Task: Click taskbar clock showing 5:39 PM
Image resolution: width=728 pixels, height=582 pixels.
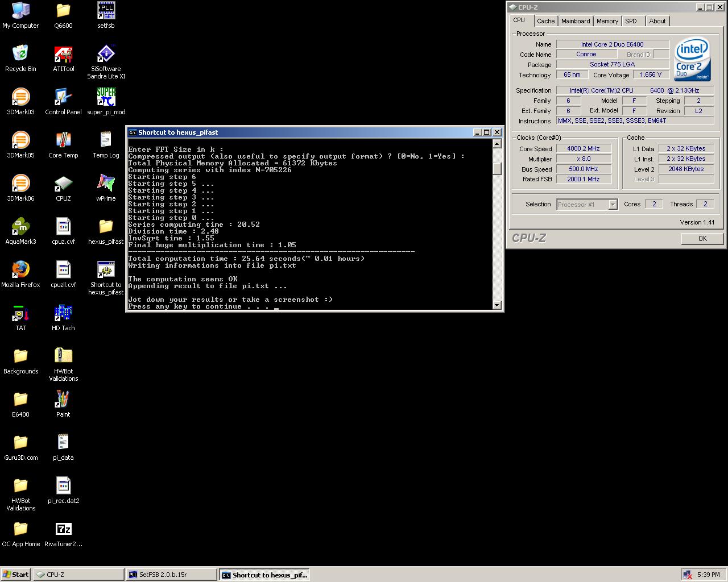Action: click(708, 575)
